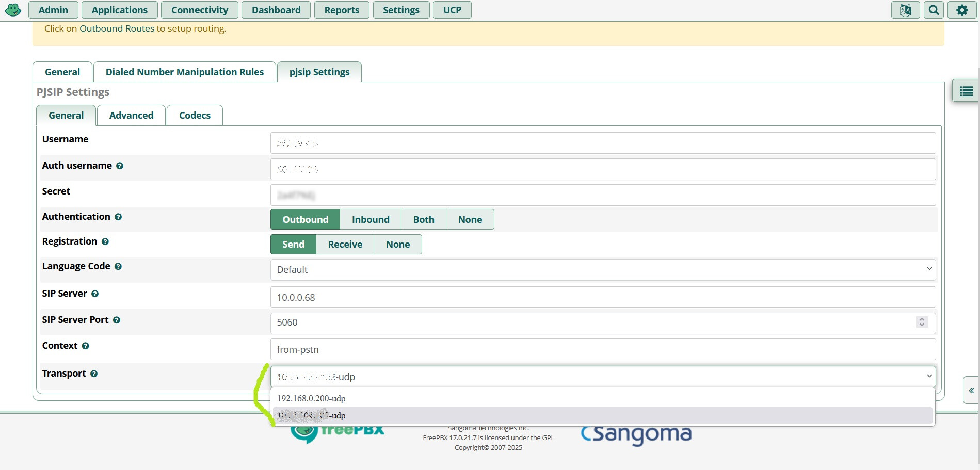Click help icon beside SIP Server Port

coord(117,320)
